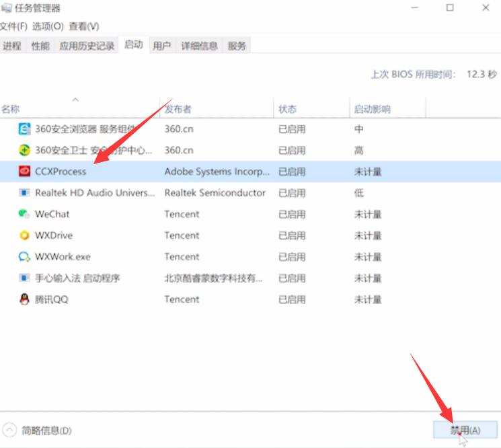
Task: Click 已启用 status in CCXProcess row
Action: click(x=292, y=172)
